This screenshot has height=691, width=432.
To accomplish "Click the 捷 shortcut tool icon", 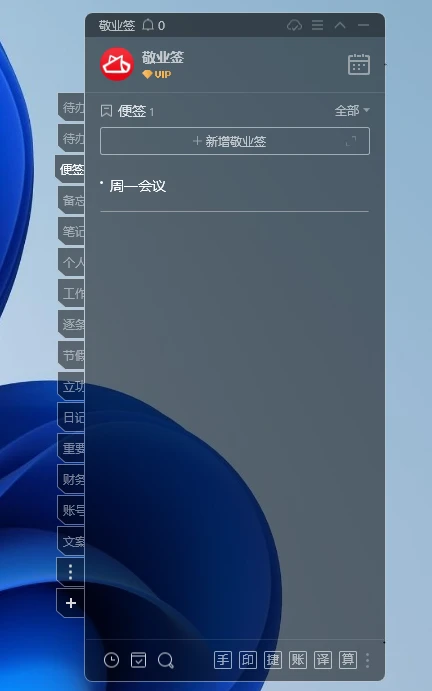I will point(273,660).
